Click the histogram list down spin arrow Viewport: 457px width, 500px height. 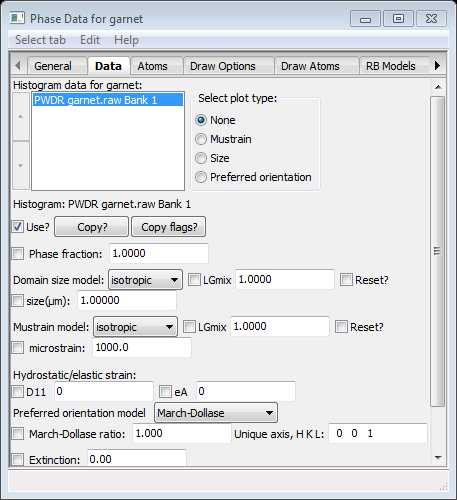21,165
